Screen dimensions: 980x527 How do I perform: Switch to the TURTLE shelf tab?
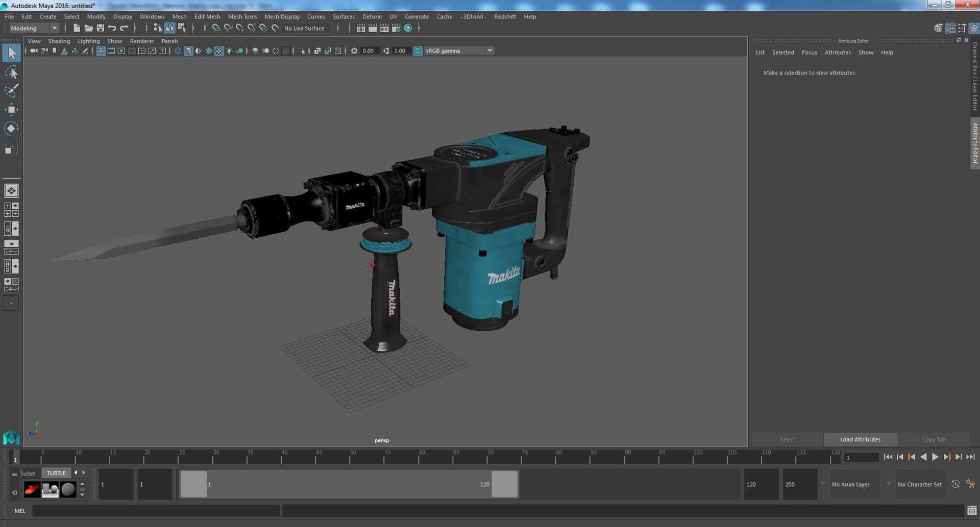pos(56,473)
